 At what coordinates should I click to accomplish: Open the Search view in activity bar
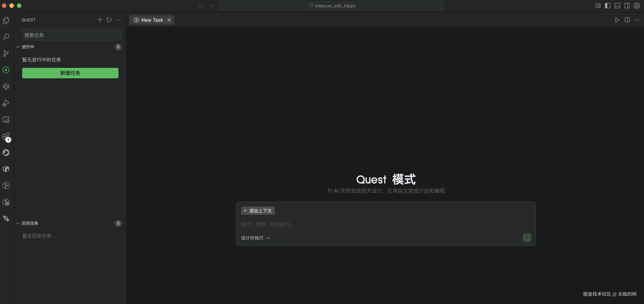(6, 37)
